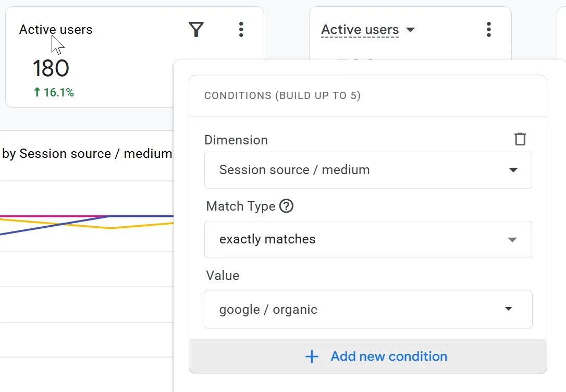Open the filter icon on Active users card
The height and width of the screenshot is (392, 566).
pos(196,29)
